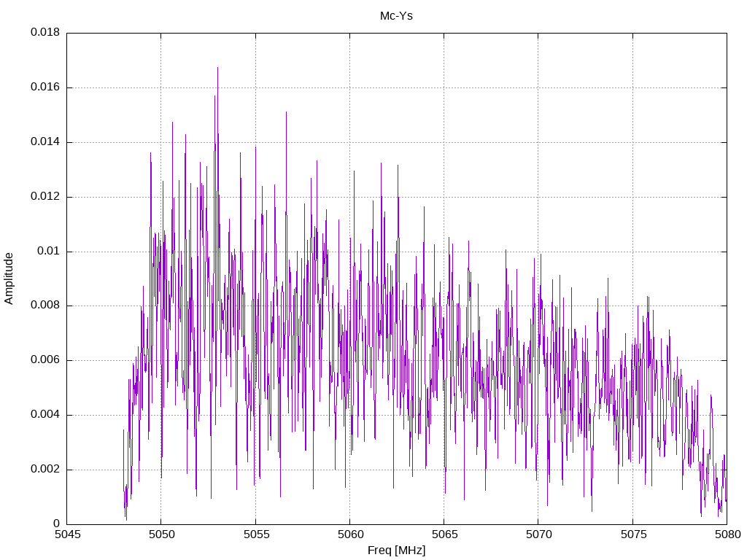747x560 pixels.
Task: Select the 0.012 y-axis tick label
Action: click(x=45, y=197)
